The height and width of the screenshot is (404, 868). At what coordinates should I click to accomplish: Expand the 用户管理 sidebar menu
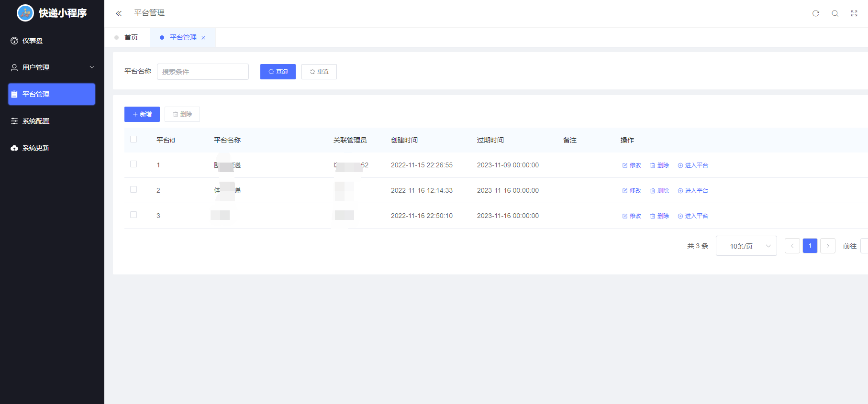click(x=52, y=67)
